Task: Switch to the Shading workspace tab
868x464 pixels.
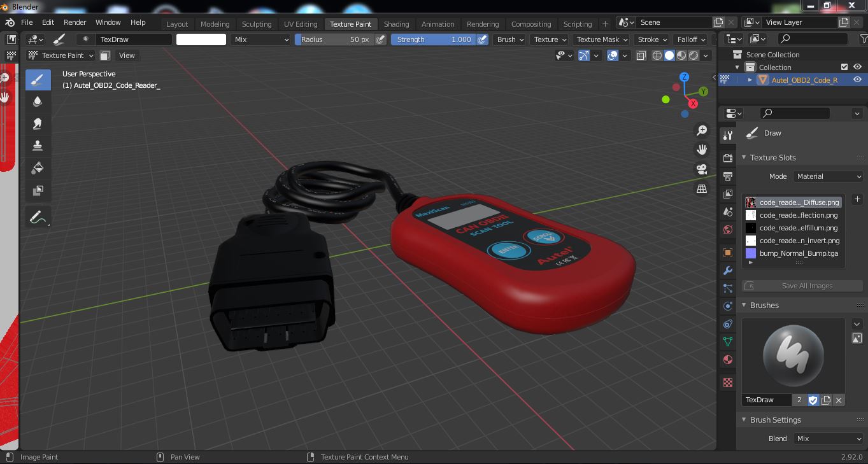Action: pos(396,24)
